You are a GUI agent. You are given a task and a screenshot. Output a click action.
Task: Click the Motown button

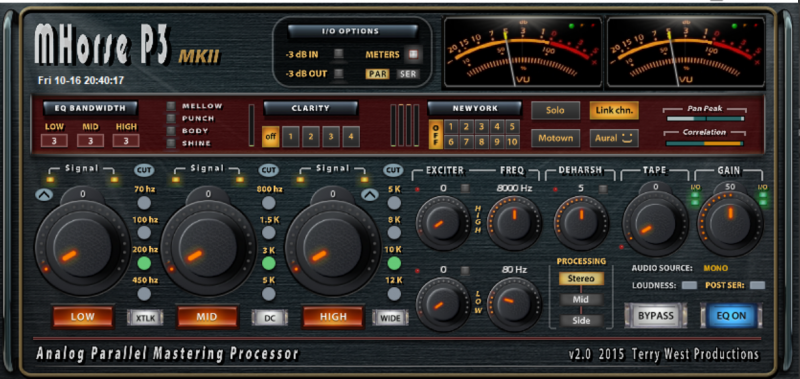[x=555, y=138]
